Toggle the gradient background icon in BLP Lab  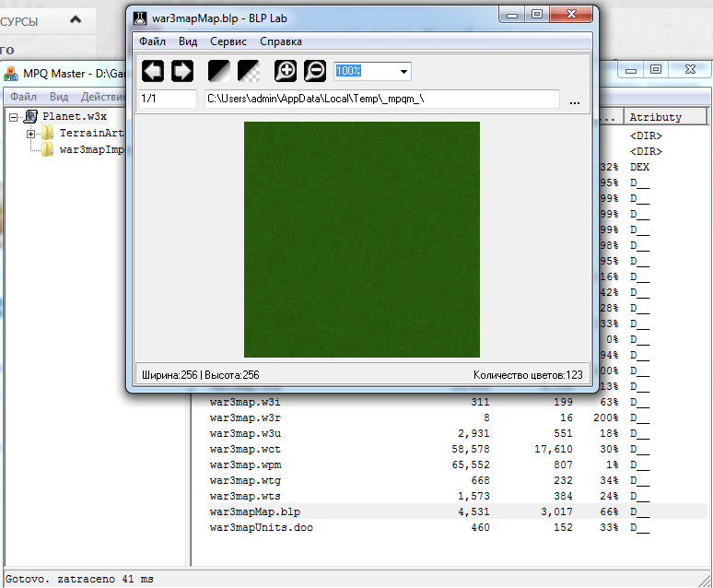[219, 71]
